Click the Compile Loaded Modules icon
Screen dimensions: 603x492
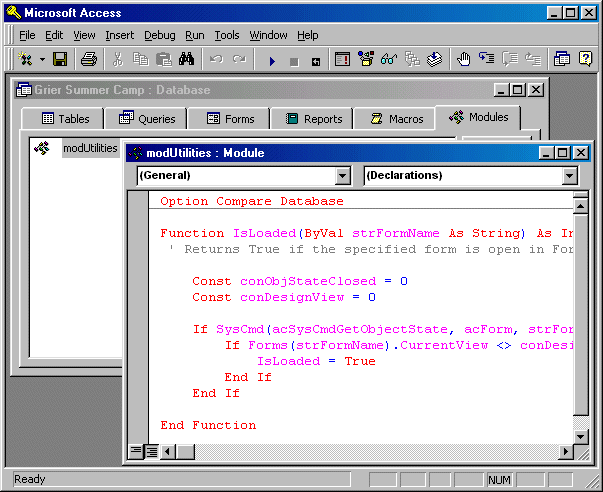[x=435, y=59]
